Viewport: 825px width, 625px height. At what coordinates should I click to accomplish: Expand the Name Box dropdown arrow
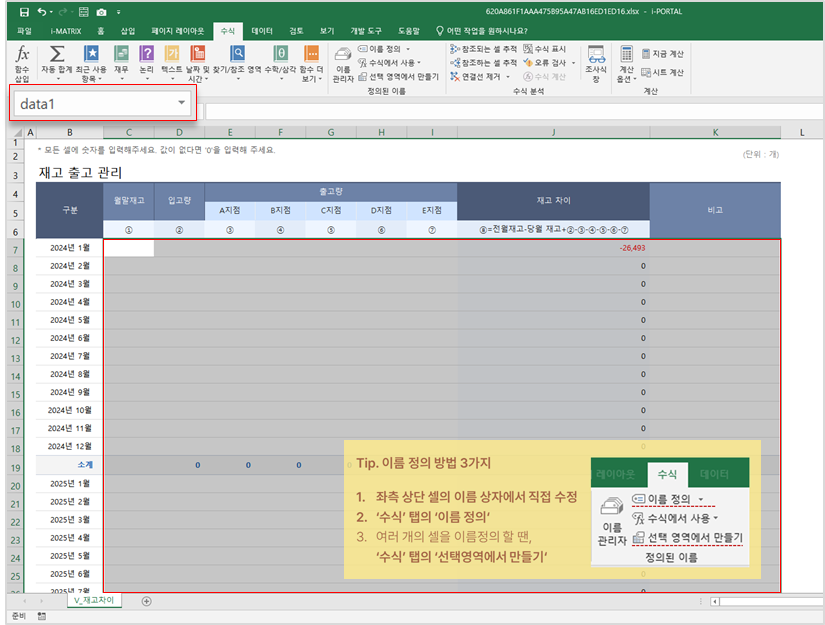click(181, 103)
